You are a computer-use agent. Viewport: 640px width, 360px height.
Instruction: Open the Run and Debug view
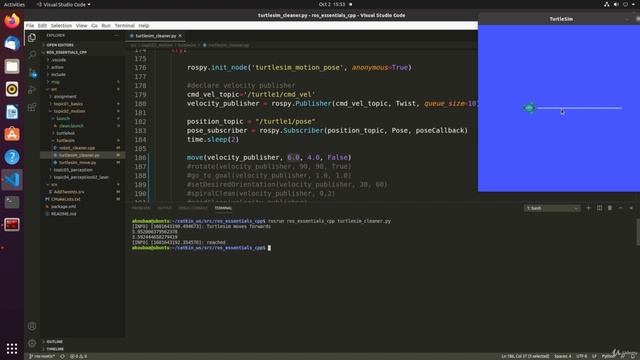pos(32,90)
